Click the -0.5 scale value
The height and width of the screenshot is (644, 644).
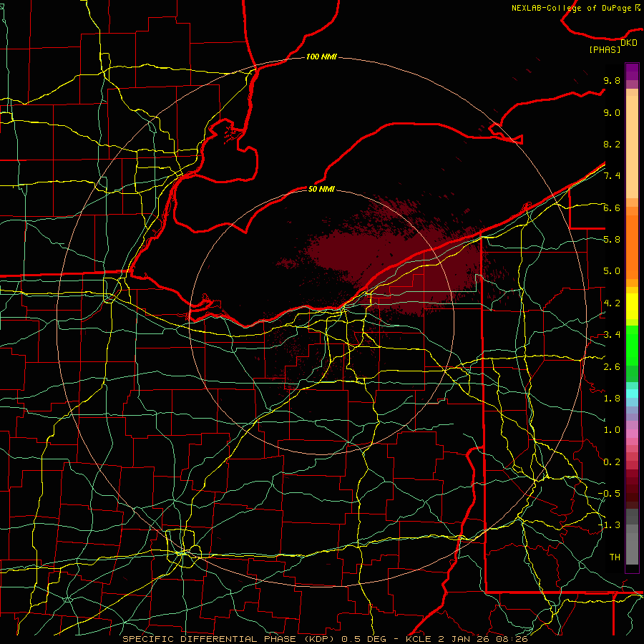(x=609, y=493)
